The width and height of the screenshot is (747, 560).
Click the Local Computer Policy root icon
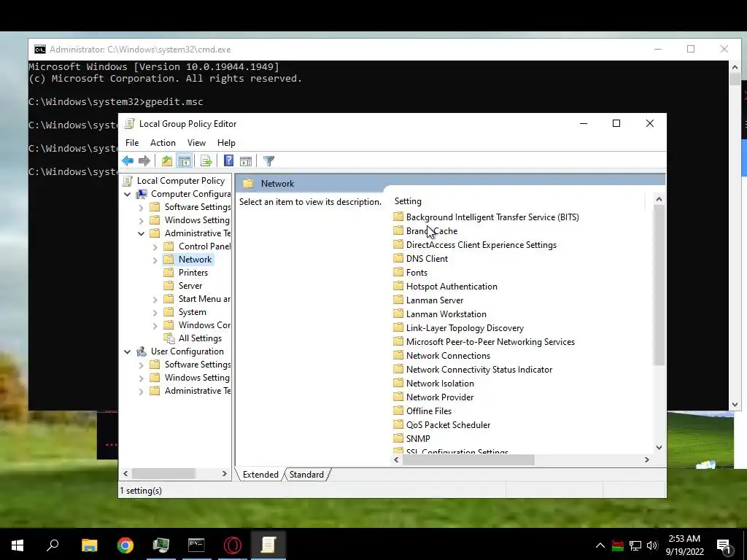pos(127,181)
